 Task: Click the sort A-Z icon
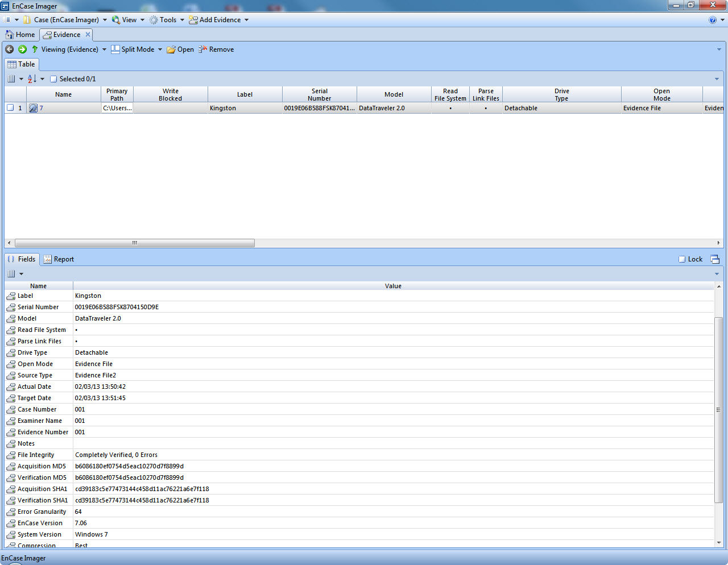[x=32, y=79]
